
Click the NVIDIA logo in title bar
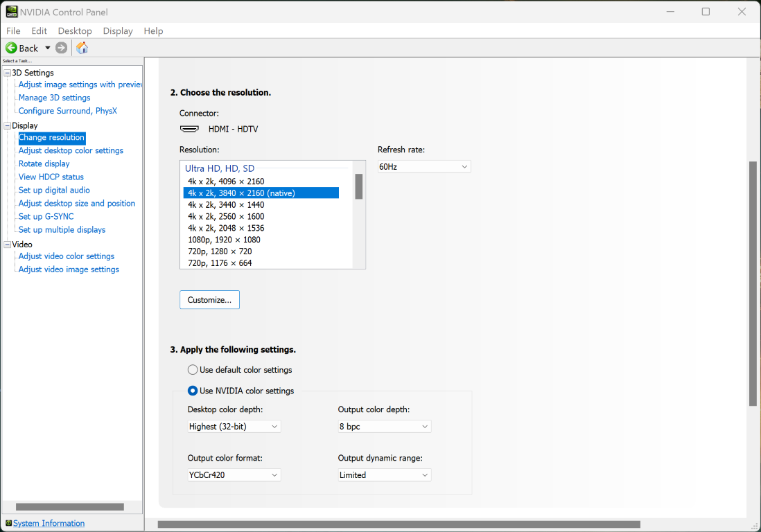(12, 12)
